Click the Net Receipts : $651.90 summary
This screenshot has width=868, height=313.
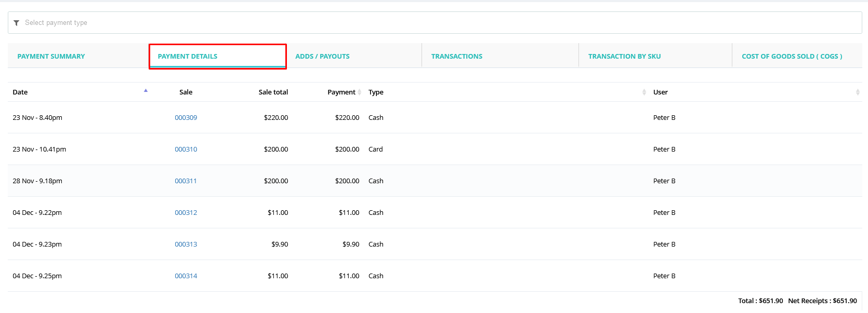pos(822,301)
